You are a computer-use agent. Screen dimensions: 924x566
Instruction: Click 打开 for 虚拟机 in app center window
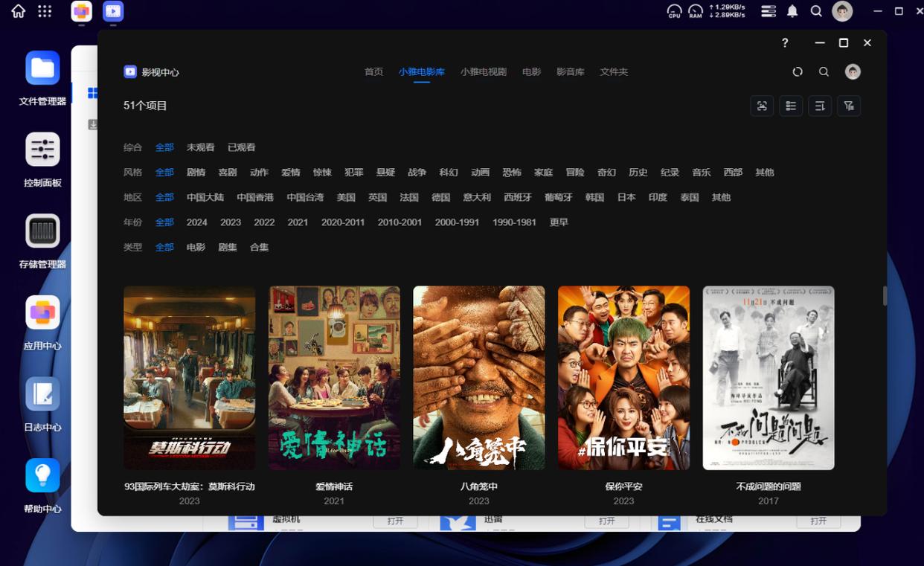click(395, 521)
